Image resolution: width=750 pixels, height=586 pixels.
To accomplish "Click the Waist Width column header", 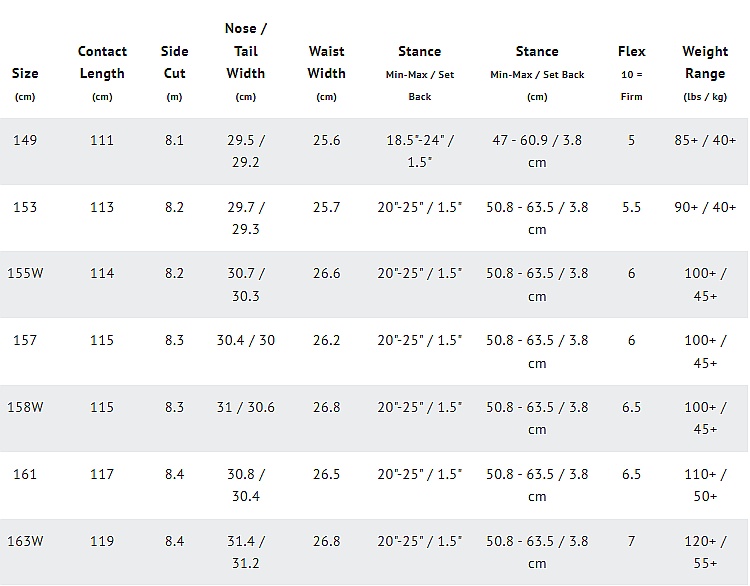I will (326, 62).
